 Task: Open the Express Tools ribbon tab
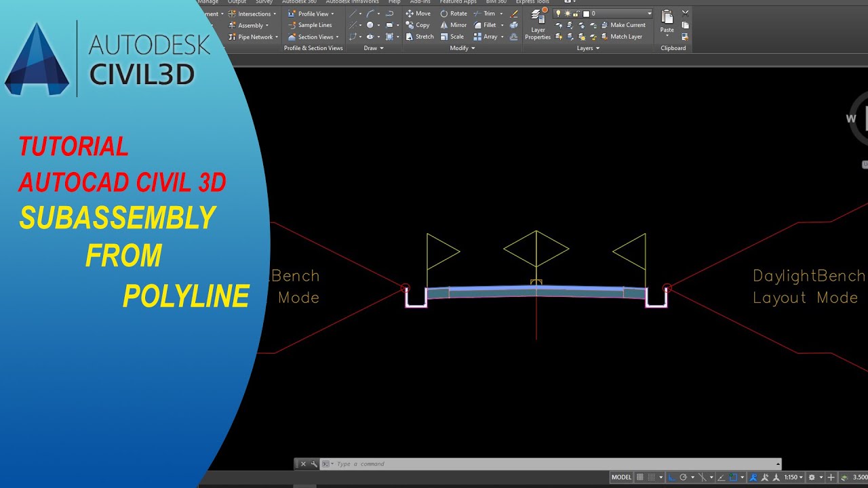tap(532, 2)
